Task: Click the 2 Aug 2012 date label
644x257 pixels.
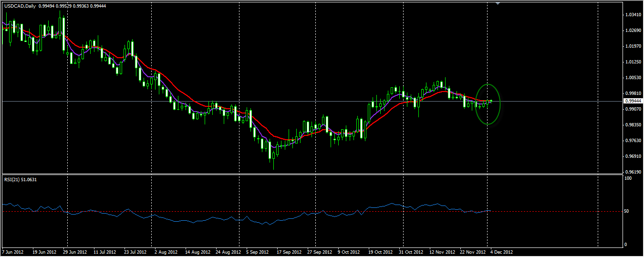Action: (166, 252)
